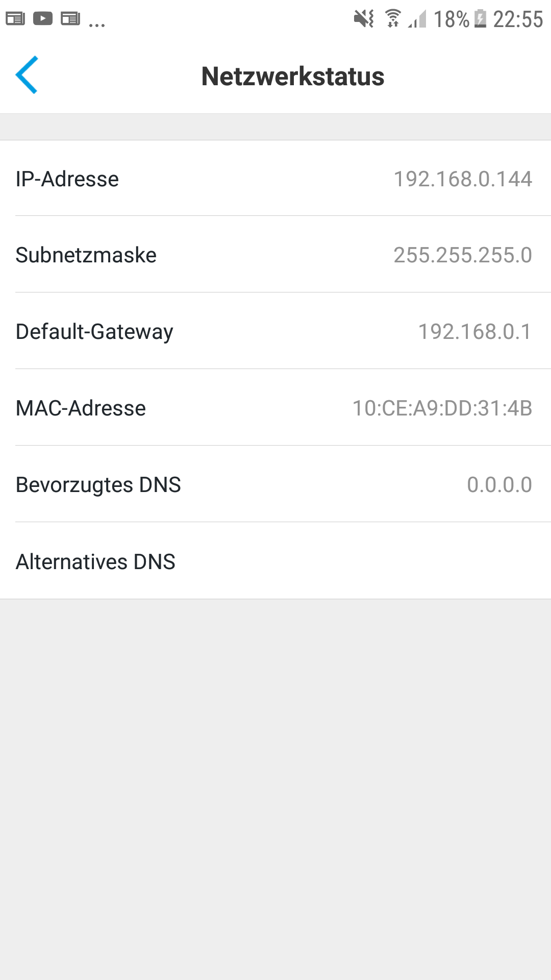The height and width of the screenshot is (980, 551).
Task: Tap the MAC address value 10:CE:A9:DD:31:4B
Action: tap(442, 408)
